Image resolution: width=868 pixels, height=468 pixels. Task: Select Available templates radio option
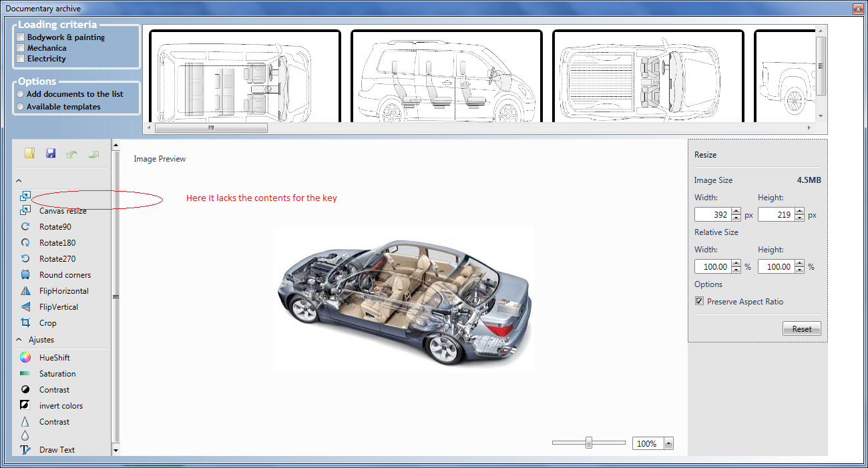pos(21,107)
